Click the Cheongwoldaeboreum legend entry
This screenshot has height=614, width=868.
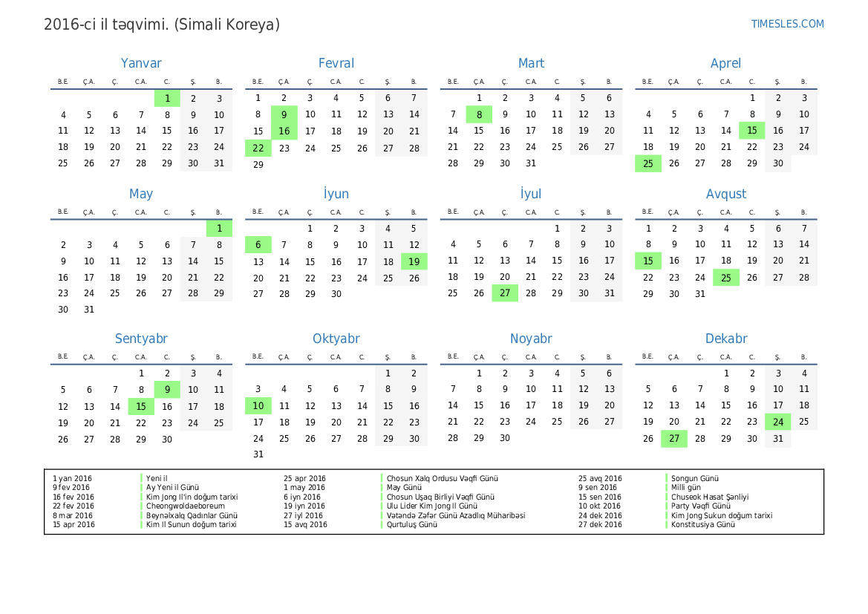pos(186,506)
